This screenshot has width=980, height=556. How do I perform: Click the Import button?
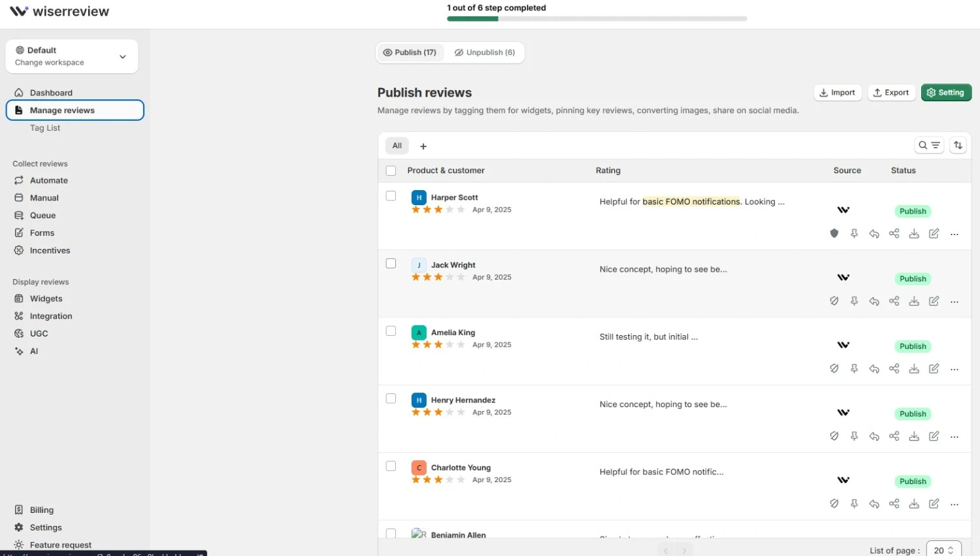[838, 93]
